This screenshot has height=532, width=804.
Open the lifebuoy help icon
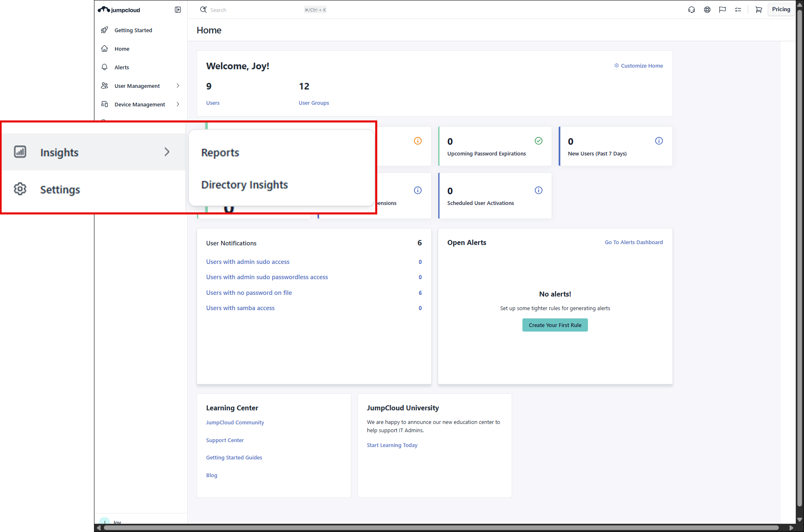[707, 10]
